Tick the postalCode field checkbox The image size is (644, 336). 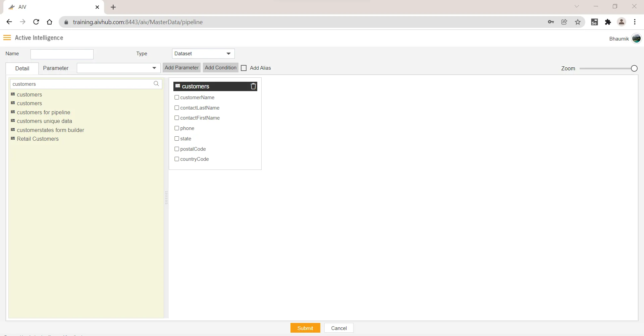177,149
